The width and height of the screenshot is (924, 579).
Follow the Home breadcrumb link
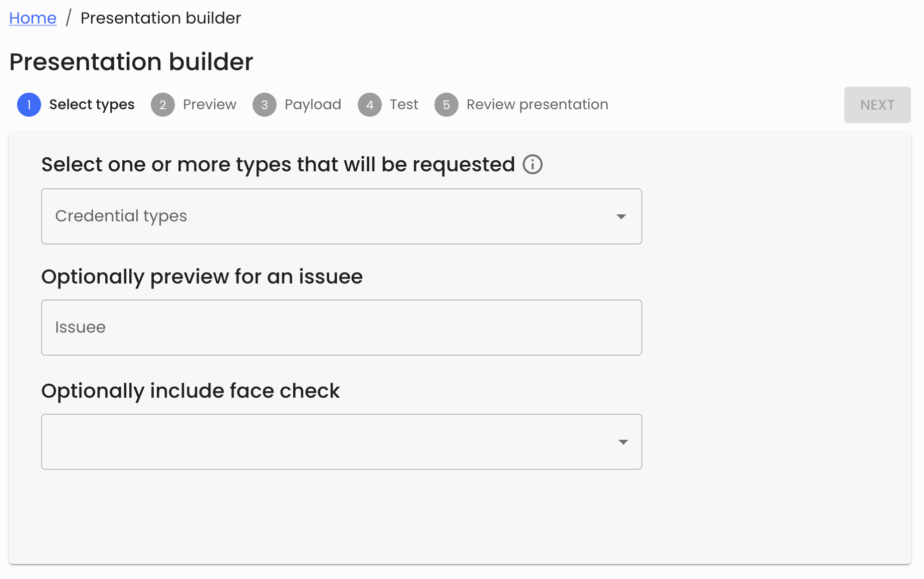pyautogui.click(x=33, y=18)
